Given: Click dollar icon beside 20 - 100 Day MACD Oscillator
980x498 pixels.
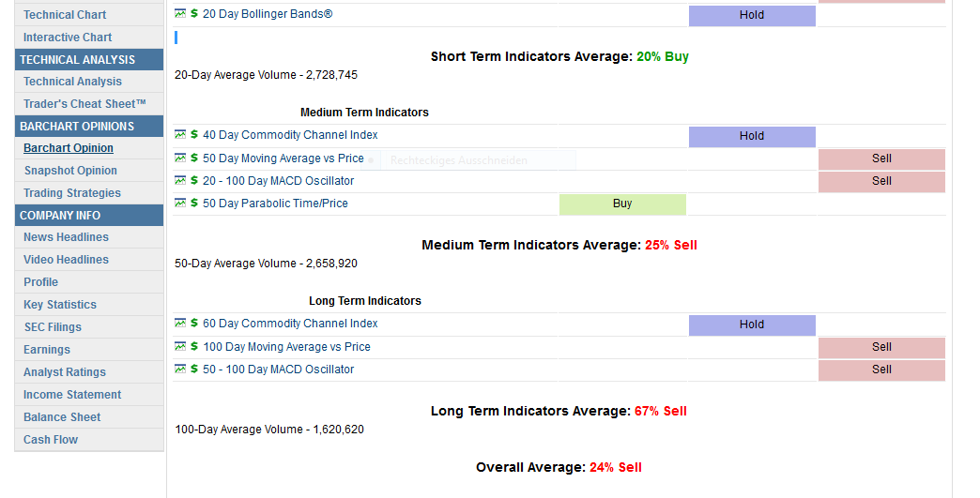Looking at the screenshot, I should click(x=194, y=181).
